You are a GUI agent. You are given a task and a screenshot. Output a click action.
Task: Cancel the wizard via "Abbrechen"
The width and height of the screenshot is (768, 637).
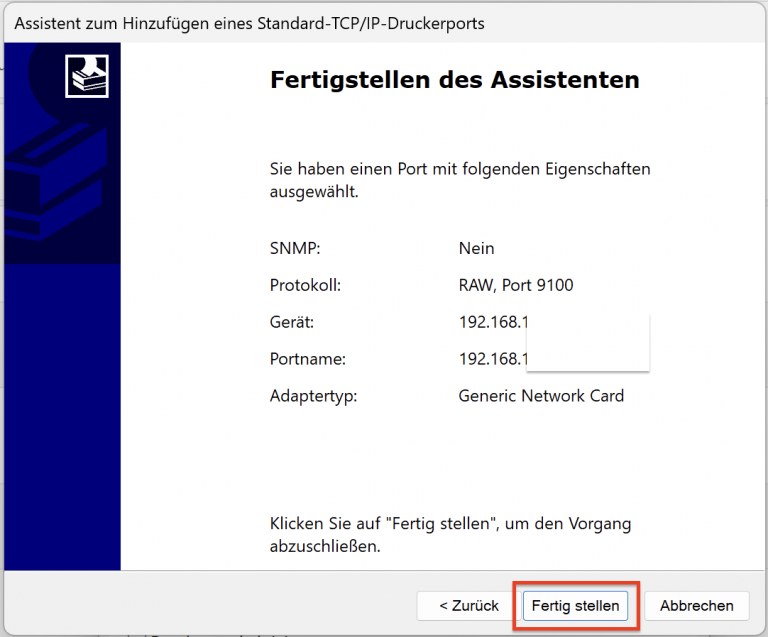(x=696, y=605)
